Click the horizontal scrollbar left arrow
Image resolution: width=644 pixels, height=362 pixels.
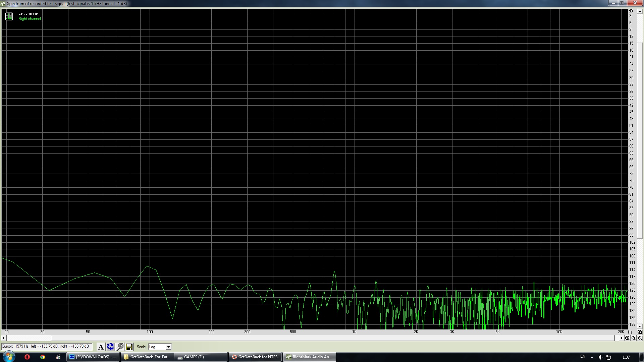pos(4,338)
